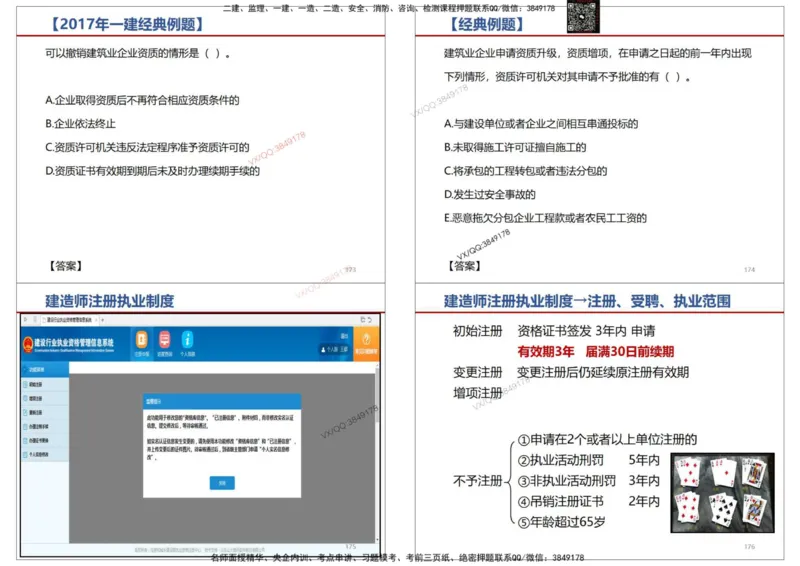This screenshot has width=800, height=566.
Task: Click the red text 有效期3年
Action: click(545, 352)
